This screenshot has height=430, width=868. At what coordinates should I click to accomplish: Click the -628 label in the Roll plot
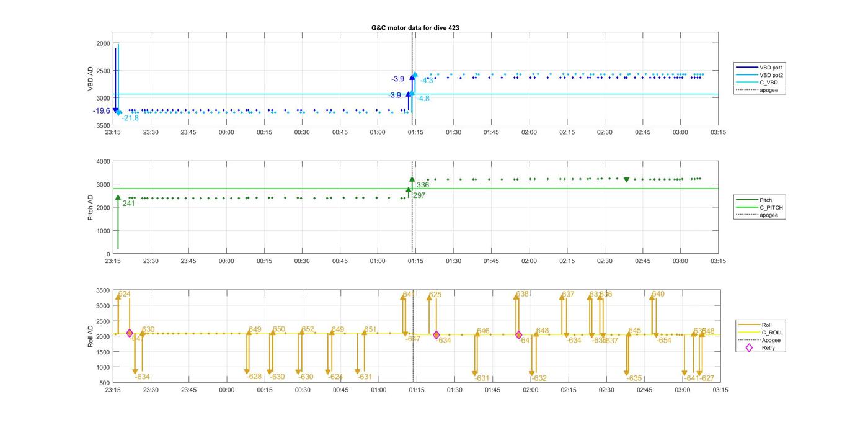pos(254,377)
